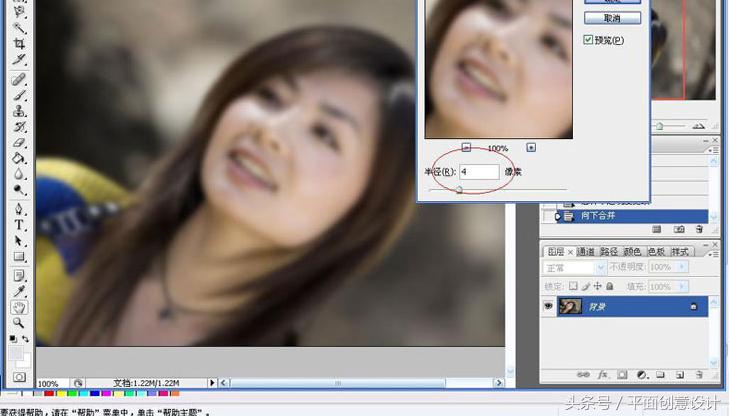Select the Zoom magnifier tool
This screenshot has width=730, height=416.
19,323
